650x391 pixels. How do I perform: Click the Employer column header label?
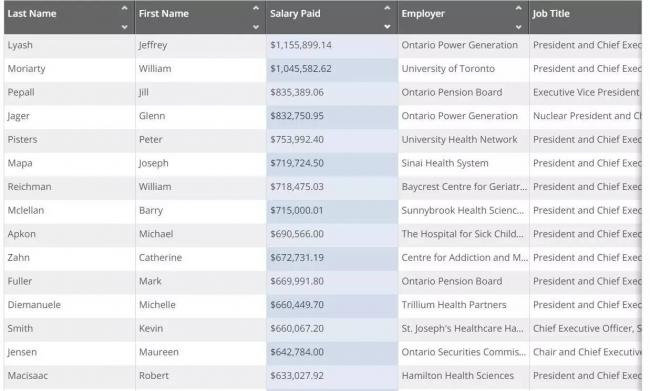click(x=423, y=14)
